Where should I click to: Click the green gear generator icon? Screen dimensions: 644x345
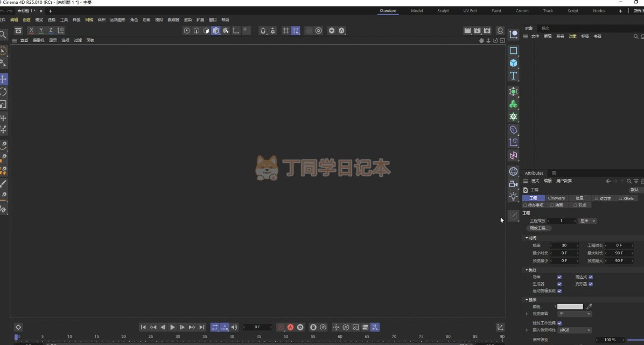(x=513, y=117)
